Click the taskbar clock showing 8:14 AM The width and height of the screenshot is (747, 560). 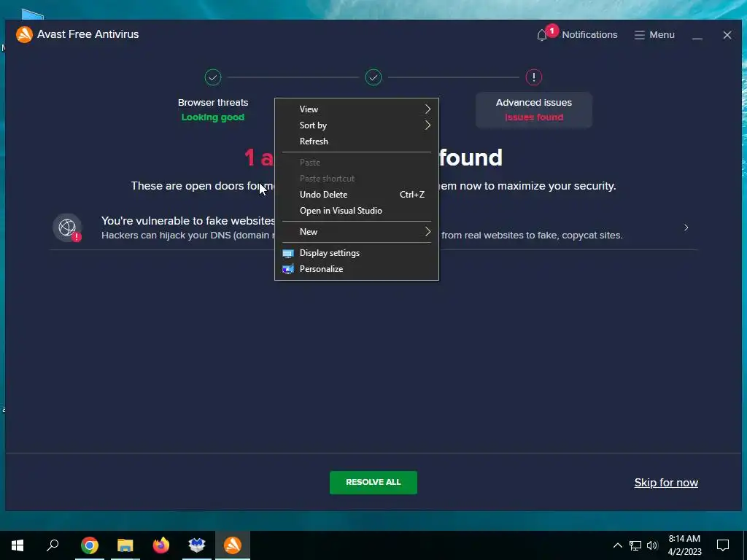(x=684, y=545)
